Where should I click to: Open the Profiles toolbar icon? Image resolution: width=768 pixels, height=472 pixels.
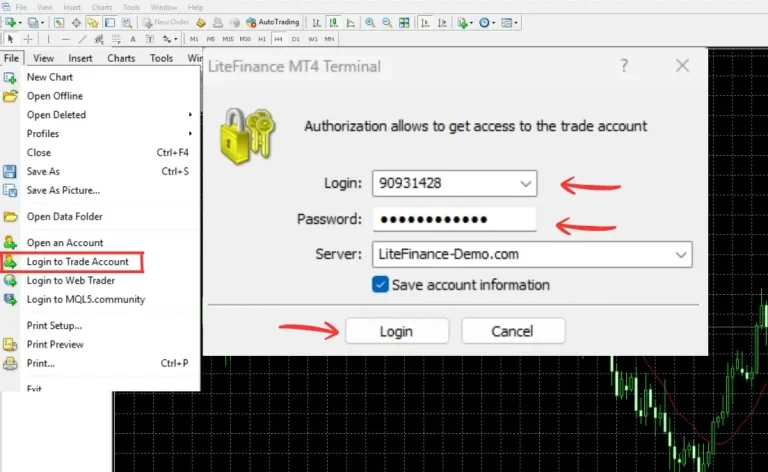(x=33, y=23)
